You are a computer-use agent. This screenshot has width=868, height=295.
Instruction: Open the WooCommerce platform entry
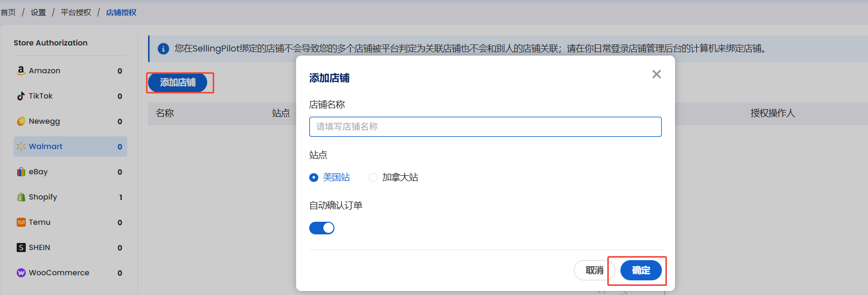(x=70, y=273)
